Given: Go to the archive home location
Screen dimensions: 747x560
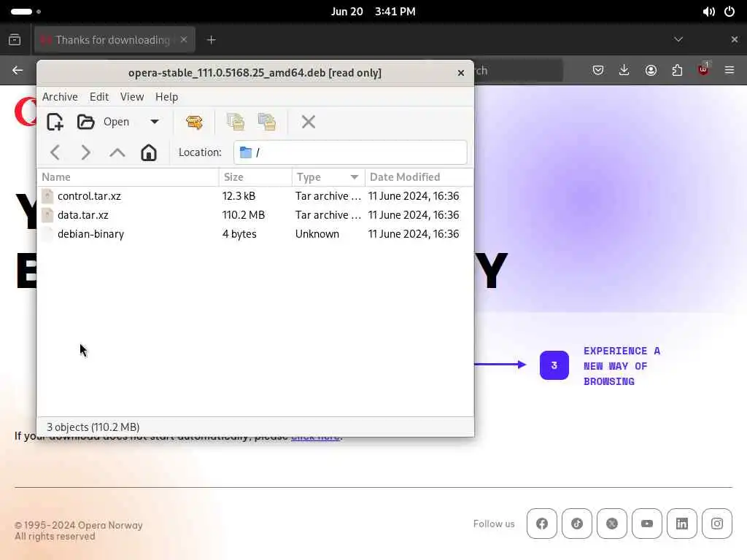Looking at the screenshot, I should click(149, 152).
